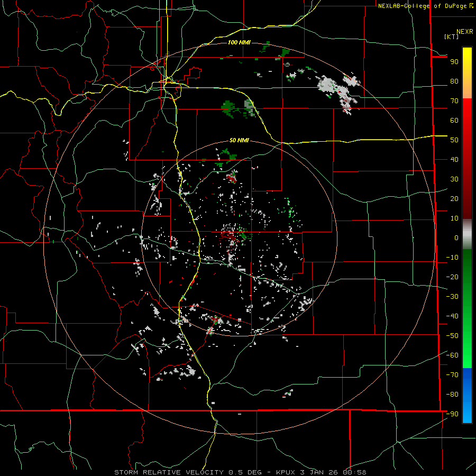Screen dimensions: 476x476
Task: Click the "40" value on the velocity scale
Action: 454,160
